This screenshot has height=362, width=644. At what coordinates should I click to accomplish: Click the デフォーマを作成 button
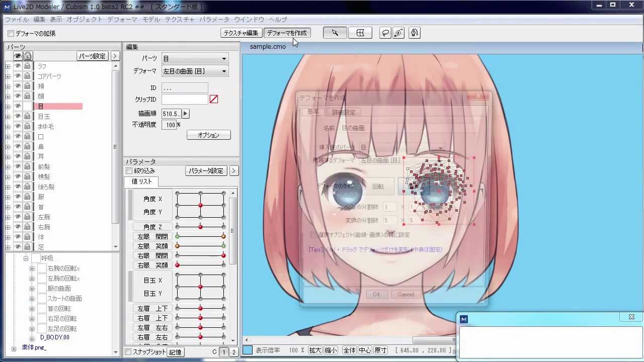click(287, 33)
